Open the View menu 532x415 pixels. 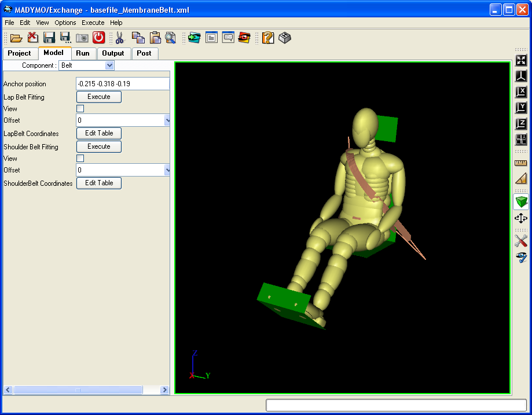coord(42,23)
